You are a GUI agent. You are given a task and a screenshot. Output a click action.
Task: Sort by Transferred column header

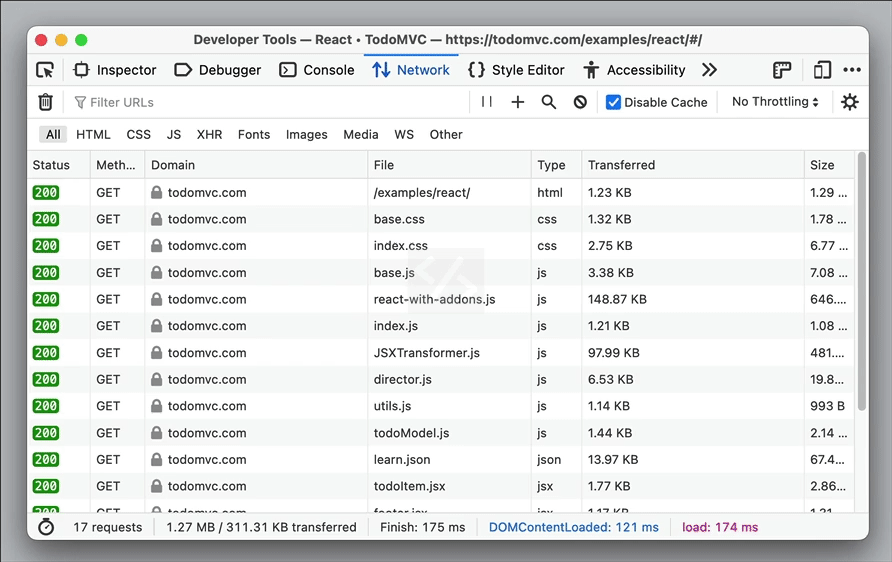(x=693, y=165)
